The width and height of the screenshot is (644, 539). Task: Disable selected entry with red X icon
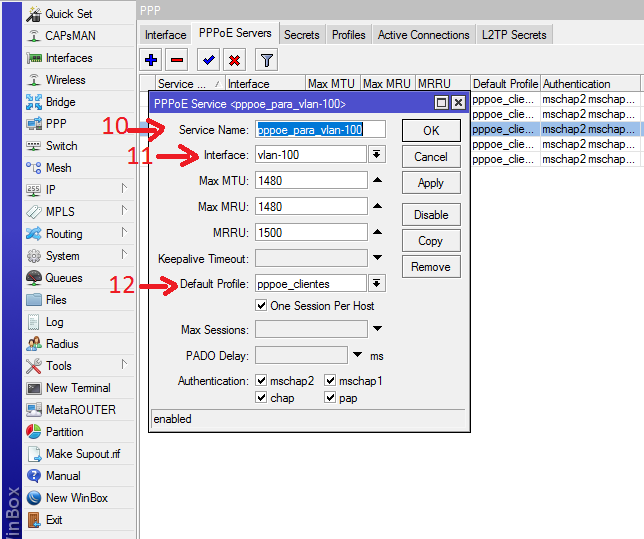tap(235, 60)
